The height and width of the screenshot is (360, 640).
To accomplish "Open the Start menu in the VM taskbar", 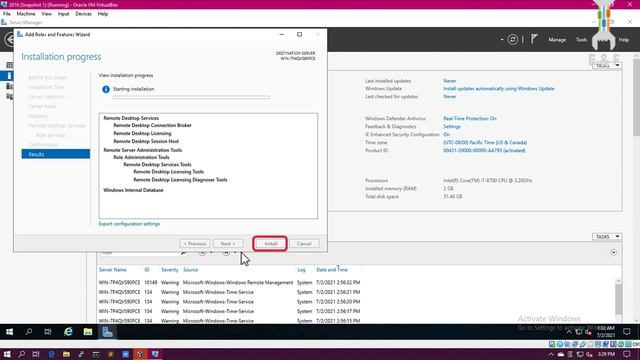I will 9,332.
